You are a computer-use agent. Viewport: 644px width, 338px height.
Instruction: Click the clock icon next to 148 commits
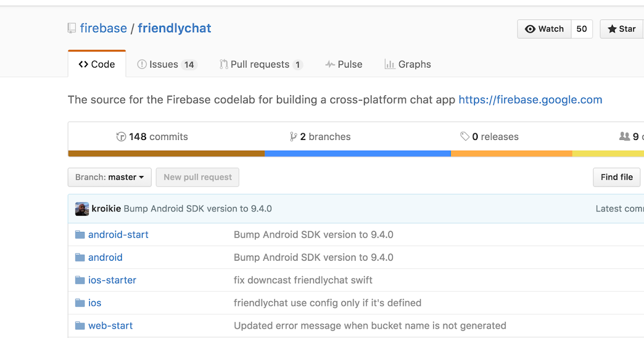(x=121, y=136)
